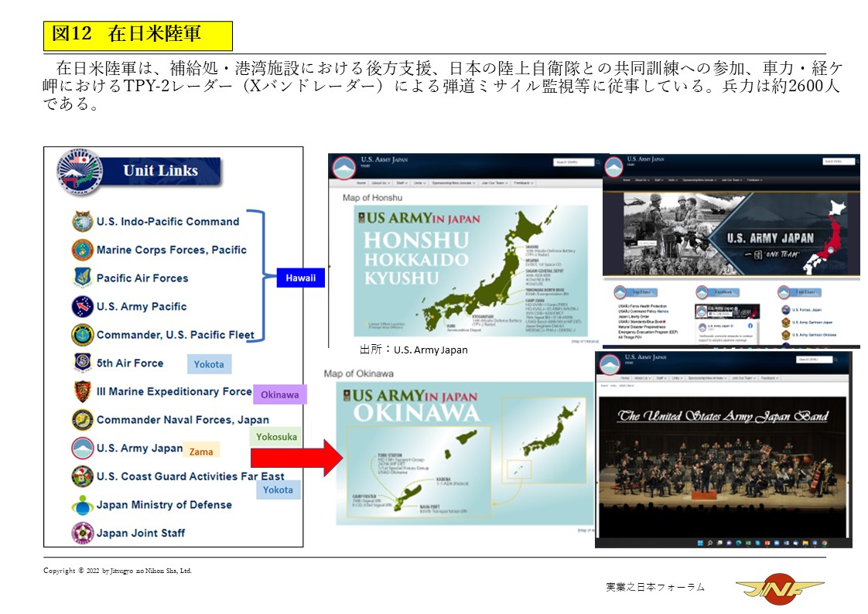Viewport: 868px width, 614px height.
Task: Click the US Army in Japan Okinawa map
Action: click(x=465, y=454)
